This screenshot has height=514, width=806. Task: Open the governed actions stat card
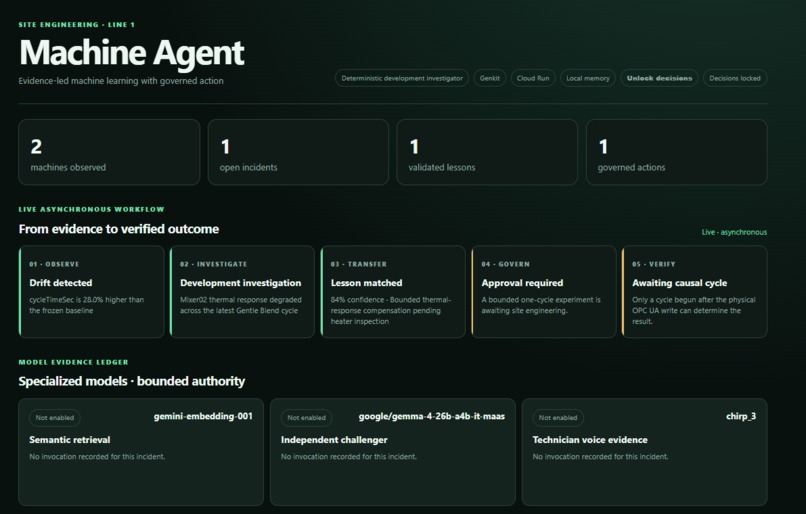pyautogui.click(x=676, y=152)
